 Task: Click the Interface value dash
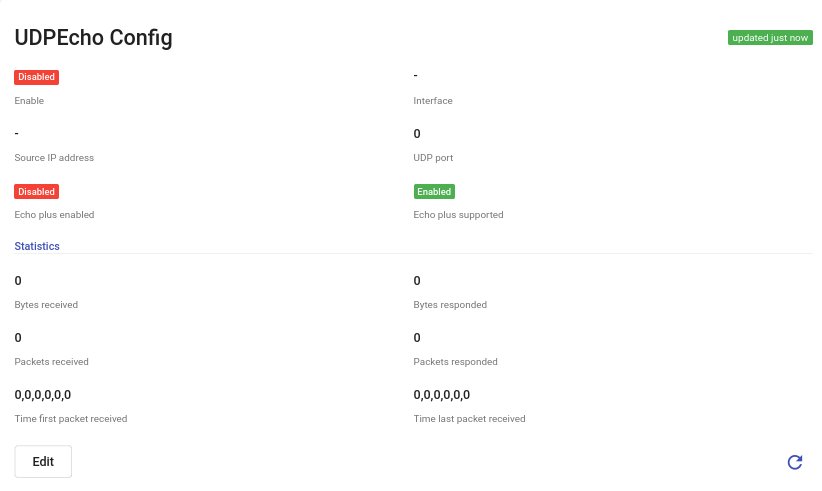pos(416,77)
